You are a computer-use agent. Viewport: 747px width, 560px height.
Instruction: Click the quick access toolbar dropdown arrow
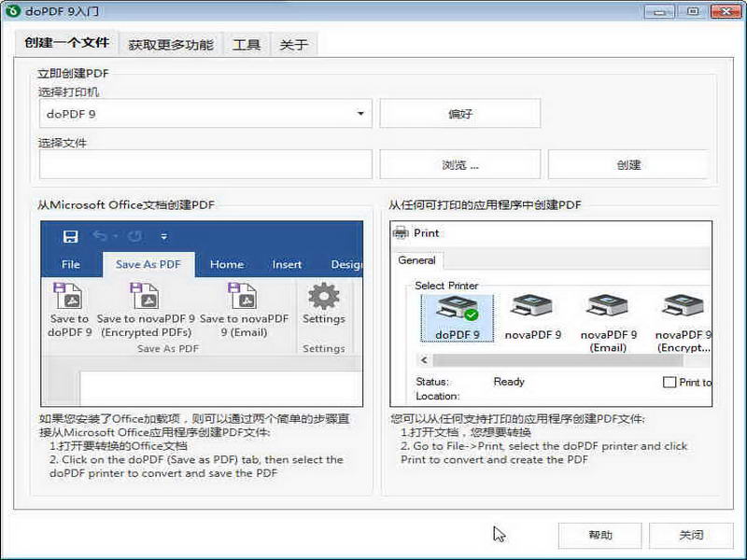(x=164, y=237)
